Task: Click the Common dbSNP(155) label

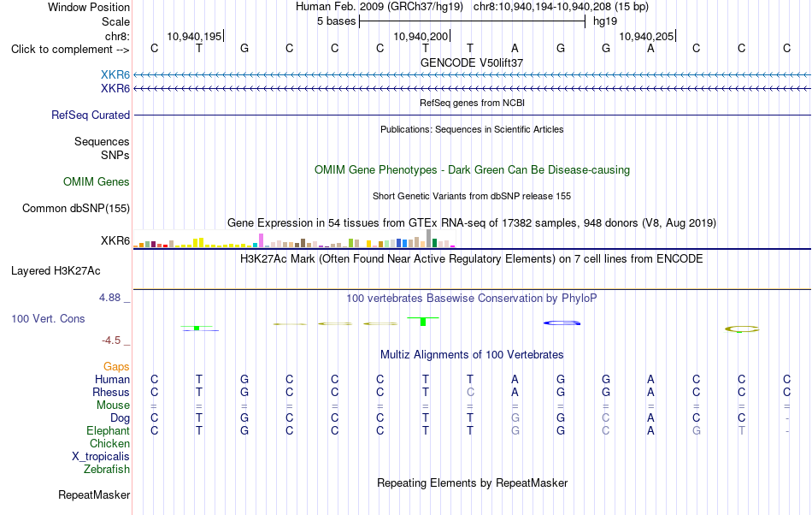Action: 75,208
